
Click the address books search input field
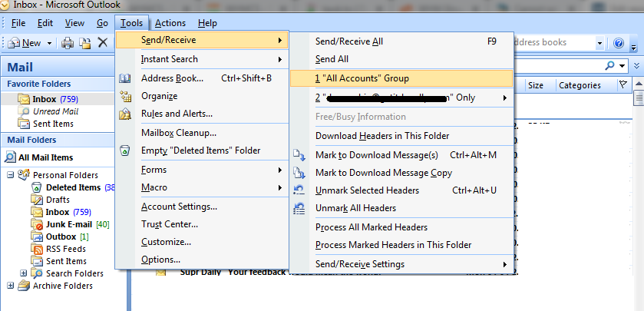pos(554,42)
